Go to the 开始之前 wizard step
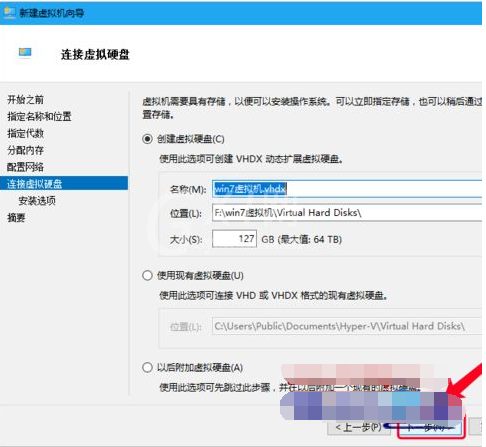This screenshot has width=486, height=447. [x=25, y=99]
